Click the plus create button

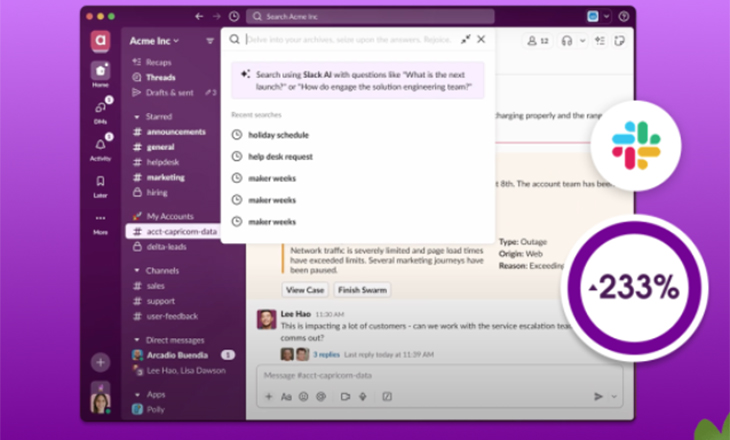pos(100,362)
